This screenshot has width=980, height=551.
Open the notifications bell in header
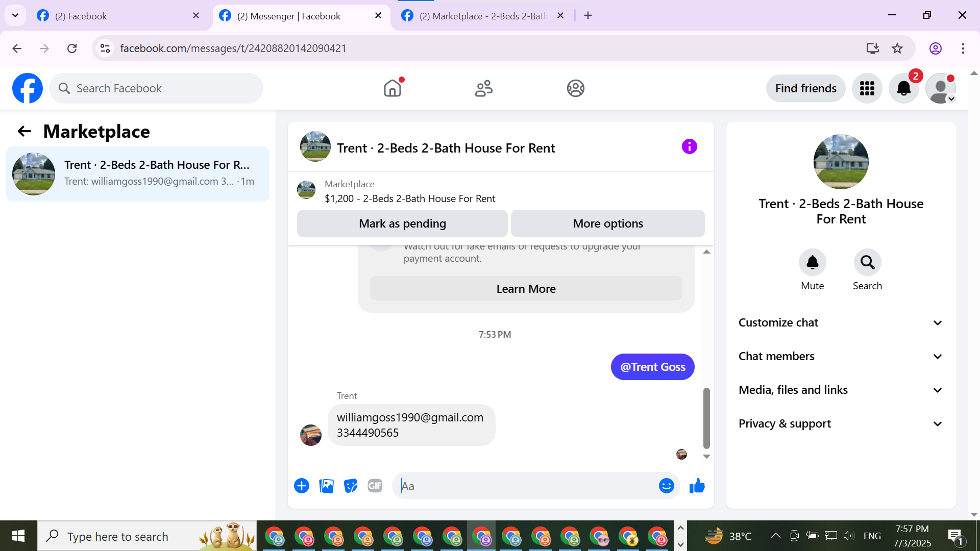coord(903,88)
